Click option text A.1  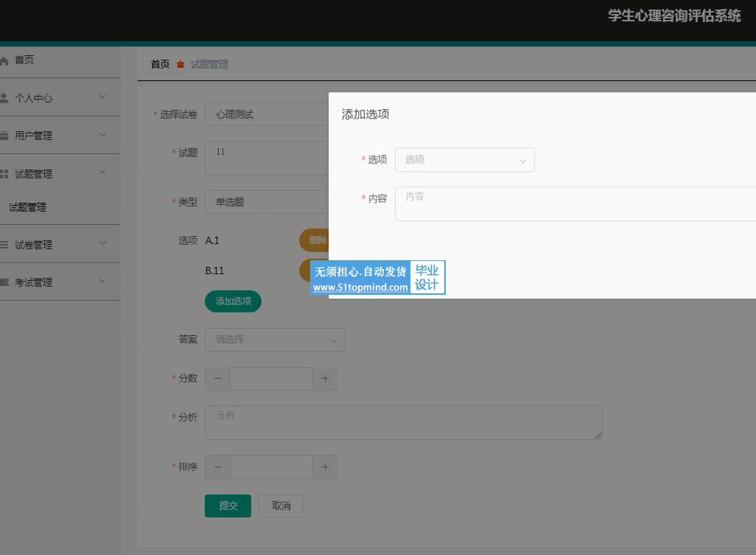point(212,240)
